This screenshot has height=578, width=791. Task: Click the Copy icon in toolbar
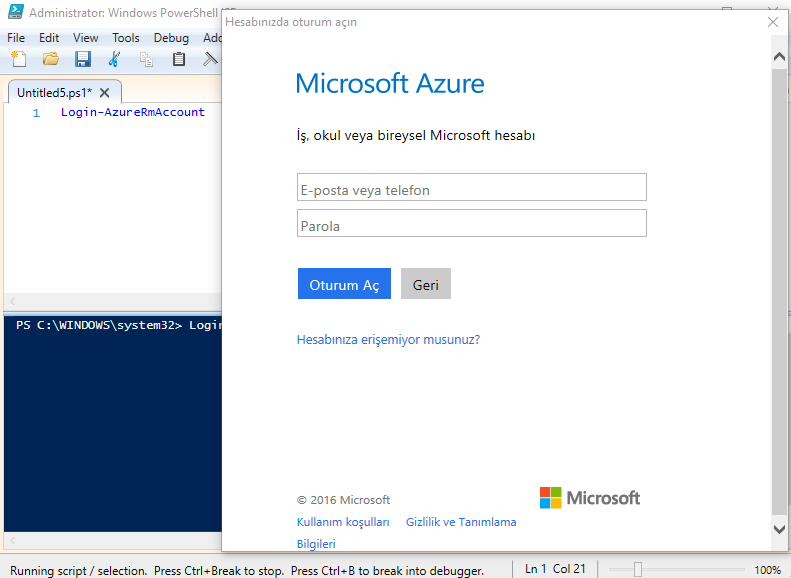point(146,59)
